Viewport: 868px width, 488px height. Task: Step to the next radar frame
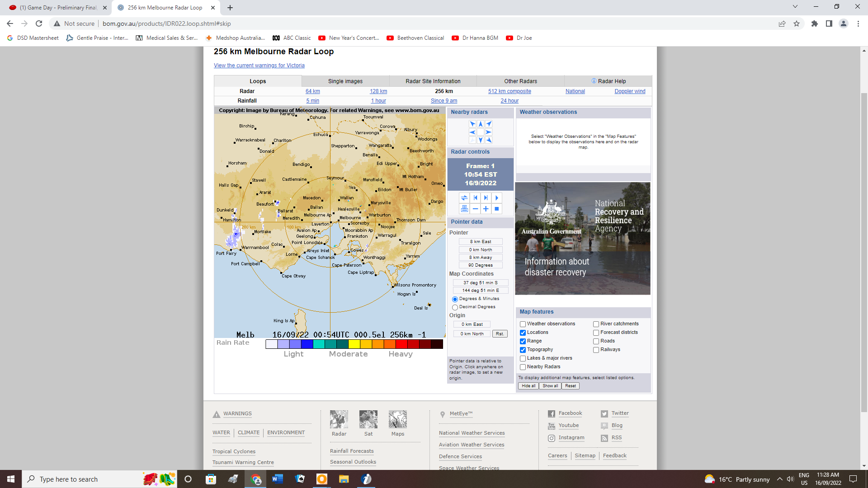(486, 198)
